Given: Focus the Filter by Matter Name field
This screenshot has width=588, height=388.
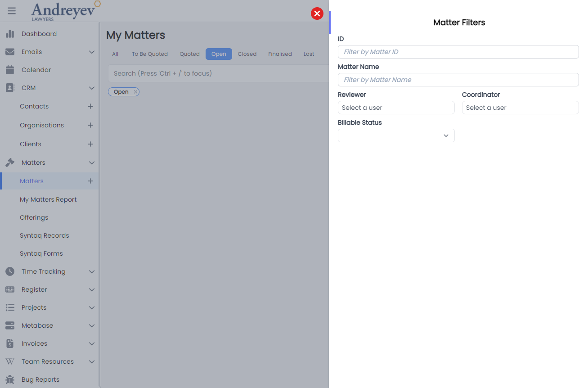Looking at the screenshot, I should [x=458, y=80].
